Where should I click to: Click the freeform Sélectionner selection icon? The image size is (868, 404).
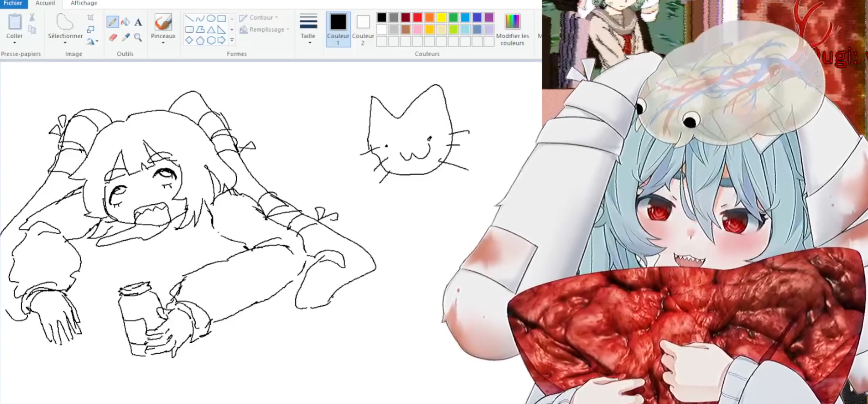pyautogui.click(x=65, y=21)
